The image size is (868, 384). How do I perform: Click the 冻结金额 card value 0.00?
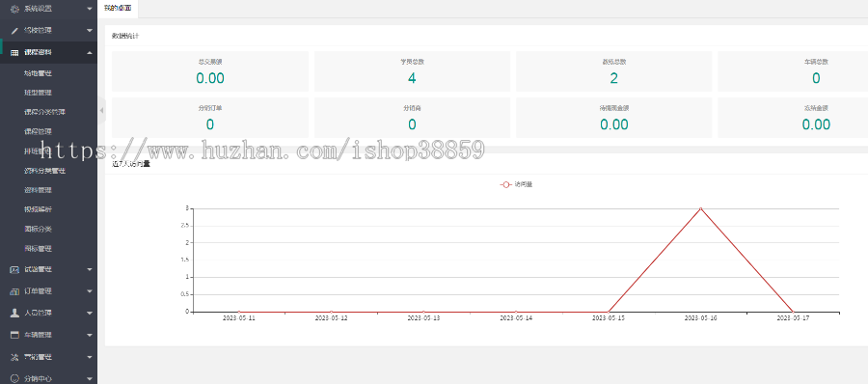(816, 124)
